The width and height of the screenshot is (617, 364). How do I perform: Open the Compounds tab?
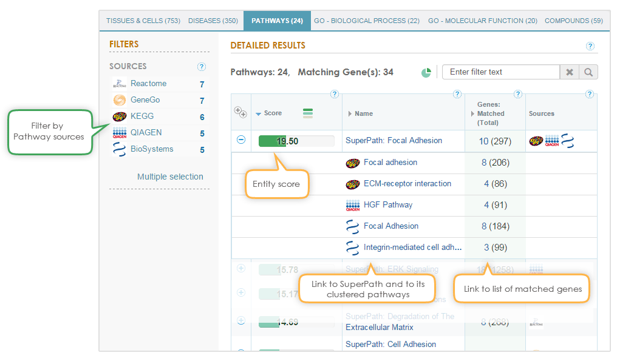click(573, 21)
